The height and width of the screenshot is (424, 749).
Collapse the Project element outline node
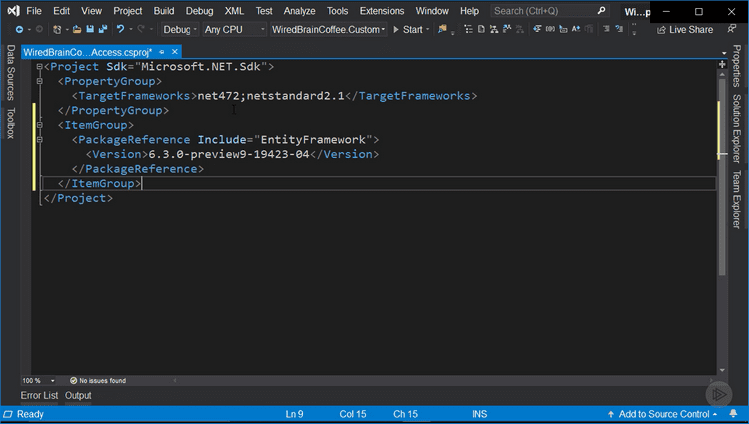(x=40, y=67)
